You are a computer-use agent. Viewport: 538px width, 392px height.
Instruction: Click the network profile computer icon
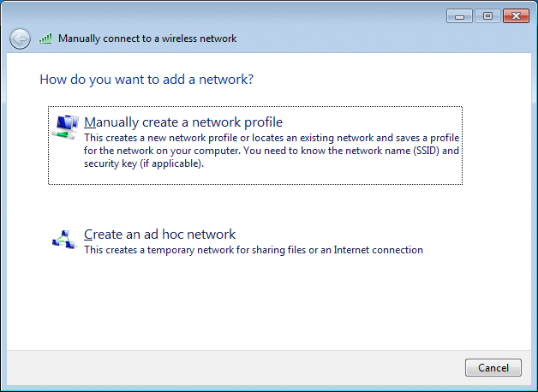tap(65, 128)
